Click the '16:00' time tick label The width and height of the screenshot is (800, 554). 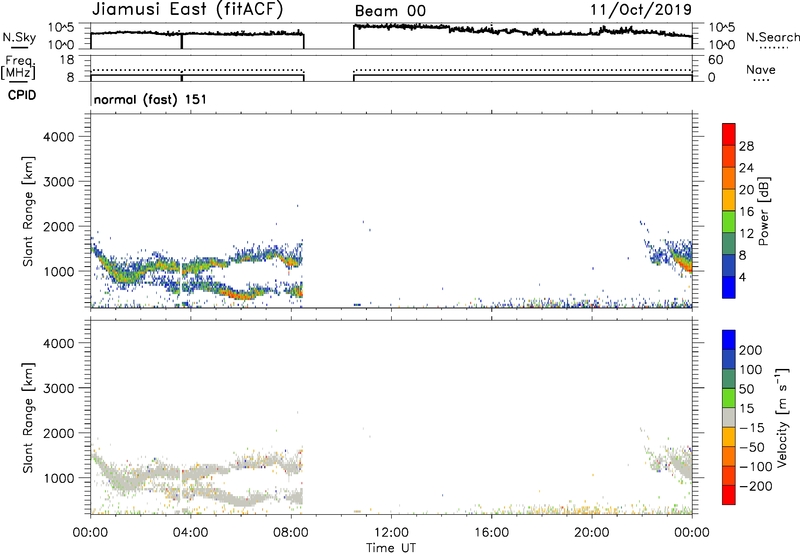[x=491, y=533]
